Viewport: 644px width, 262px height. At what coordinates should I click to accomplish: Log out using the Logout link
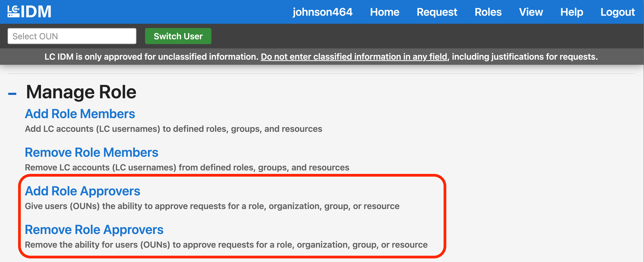(618, 12)
